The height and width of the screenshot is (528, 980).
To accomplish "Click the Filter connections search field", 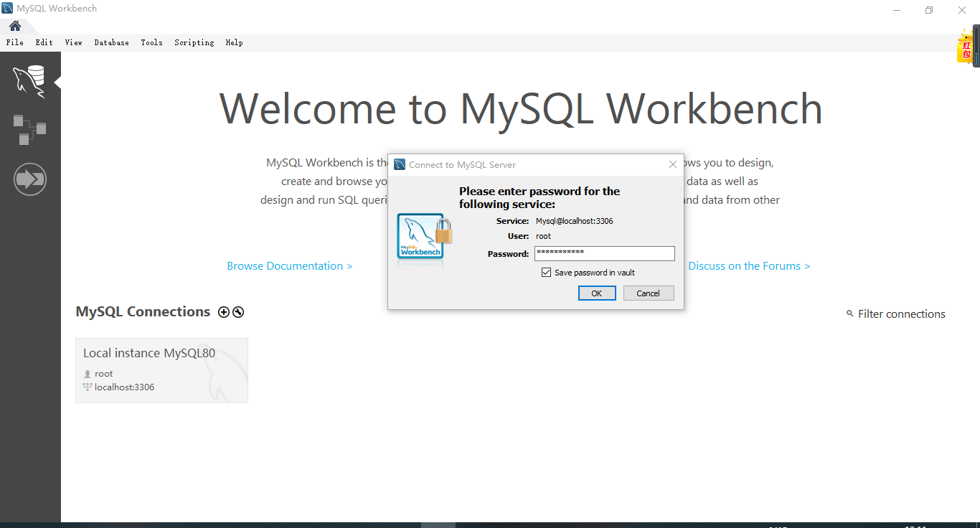I will [902, 314].
